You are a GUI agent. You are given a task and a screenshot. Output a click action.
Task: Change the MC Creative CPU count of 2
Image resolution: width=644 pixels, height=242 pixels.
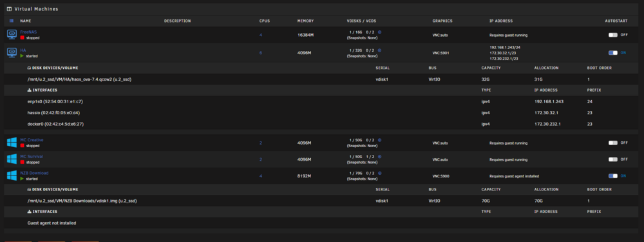[260, 143]
